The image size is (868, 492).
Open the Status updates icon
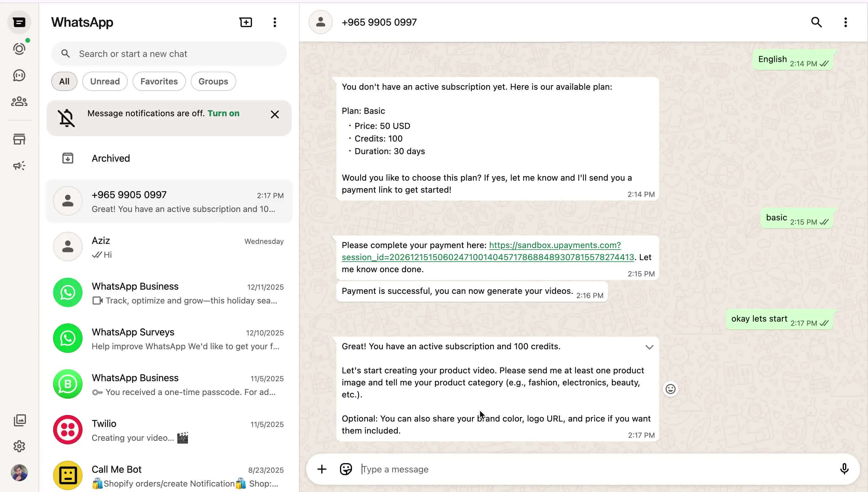[19, 49]
